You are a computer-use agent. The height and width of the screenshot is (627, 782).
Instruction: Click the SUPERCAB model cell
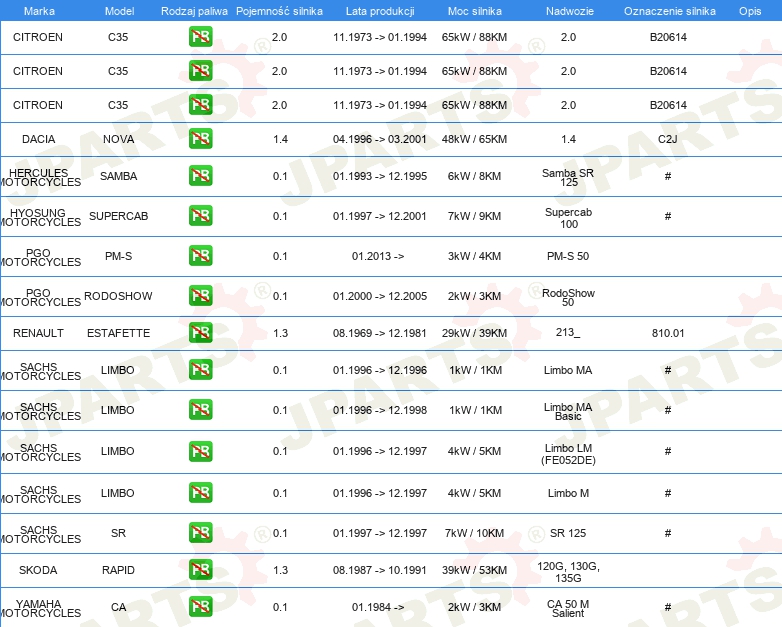(x=119, y=216)
